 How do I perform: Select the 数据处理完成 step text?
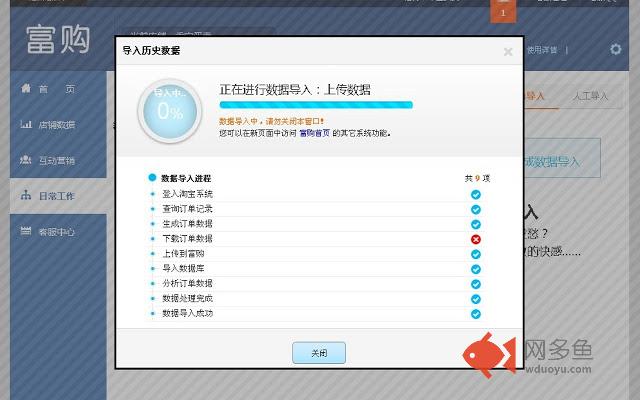[187, 298]
